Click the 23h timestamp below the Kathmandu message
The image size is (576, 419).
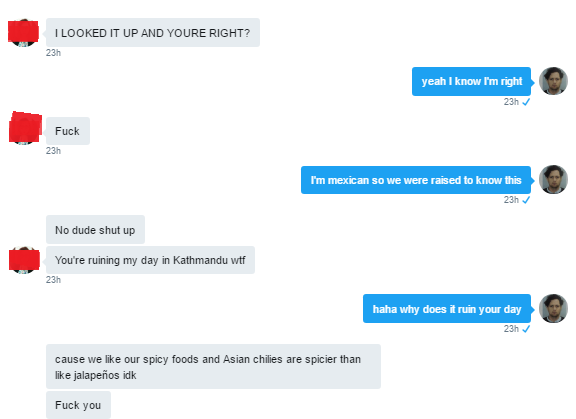53,280
